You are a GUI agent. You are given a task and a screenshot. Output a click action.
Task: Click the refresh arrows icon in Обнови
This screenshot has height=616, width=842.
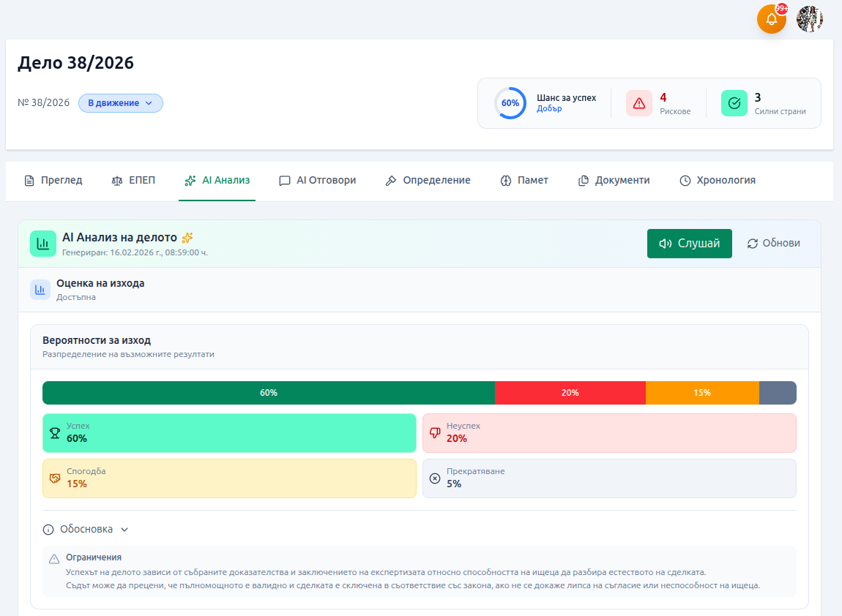753,244
